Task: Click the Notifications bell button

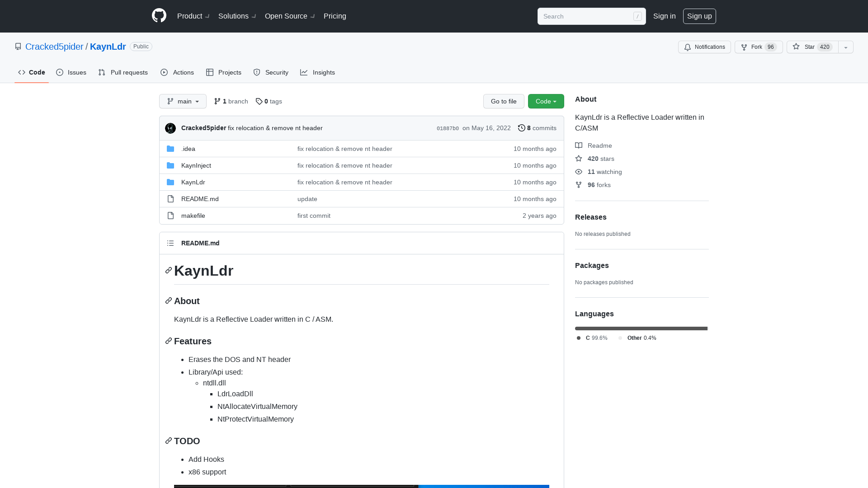Action: tap(704, 47)
